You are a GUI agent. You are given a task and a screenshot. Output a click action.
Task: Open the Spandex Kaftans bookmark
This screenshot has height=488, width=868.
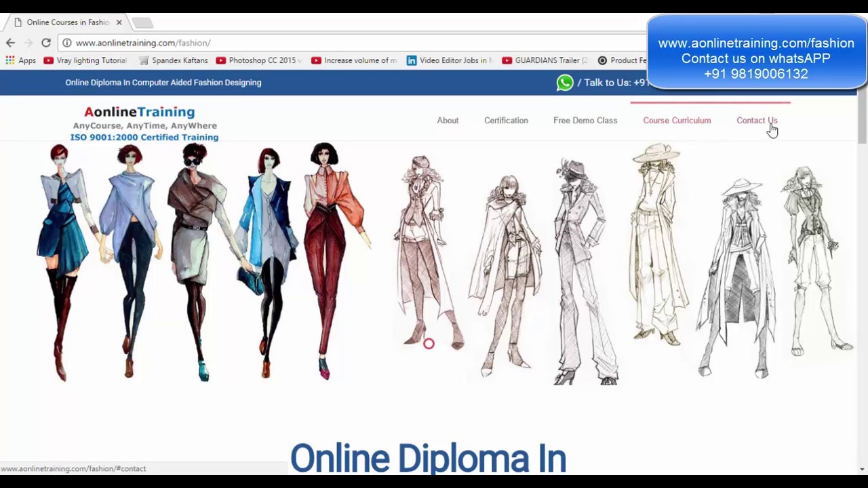tap(174, 60)
